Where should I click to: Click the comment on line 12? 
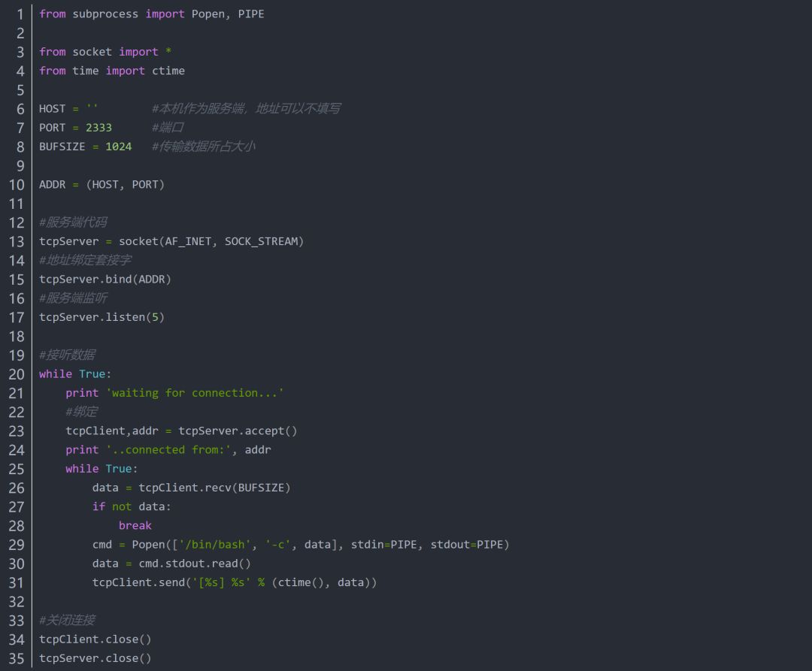click(73, 222)
